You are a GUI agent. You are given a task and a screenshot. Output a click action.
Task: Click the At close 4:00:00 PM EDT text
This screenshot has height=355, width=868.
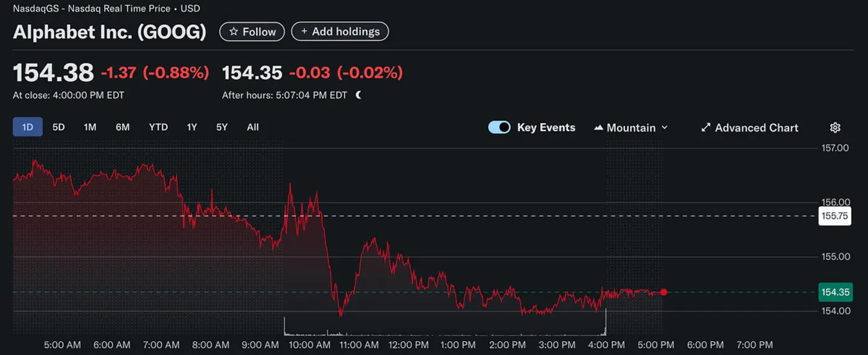[69, 96]
